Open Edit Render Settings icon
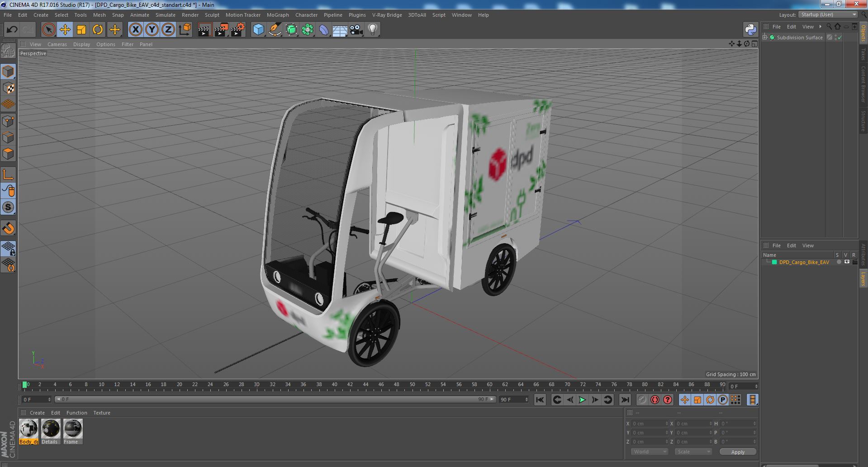Viewport: 868px width, 467px height. click(237, 30)
